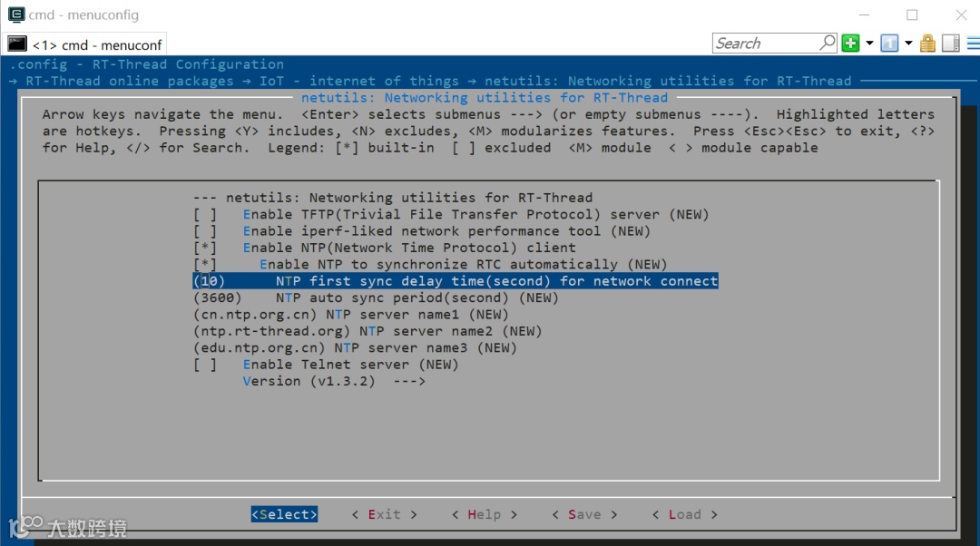Click the magnifier search icon
Viewport: 980px width, 546px height.
(x=828, y=43)
